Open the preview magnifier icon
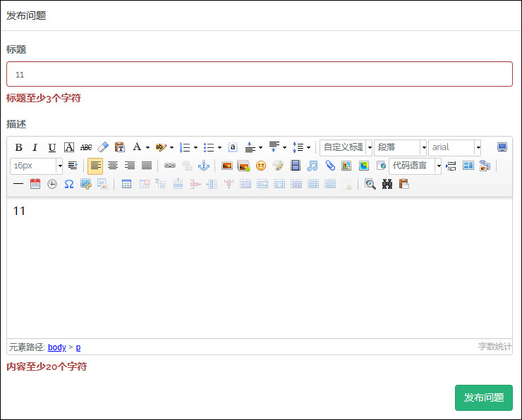Image resolution: width=522 pixels, height=420 pixels. (x=370, y=184)
